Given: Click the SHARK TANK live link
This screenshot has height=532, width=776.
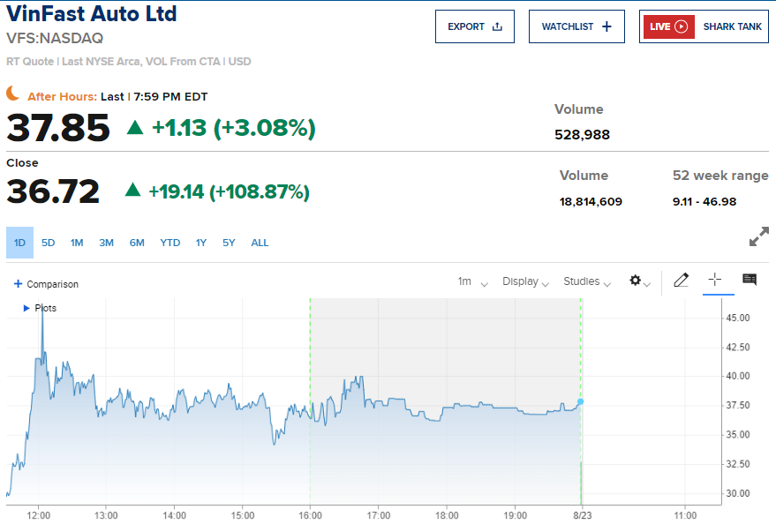Looking at the screenshot, I should pyautogui.click(x=732, y=26).
